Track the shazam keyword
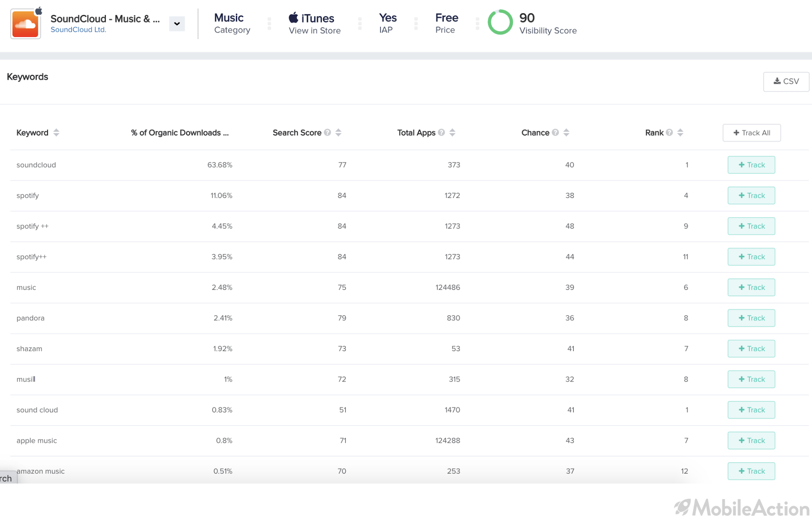Screen dimensions: 812x526 (x=751, y=348)
